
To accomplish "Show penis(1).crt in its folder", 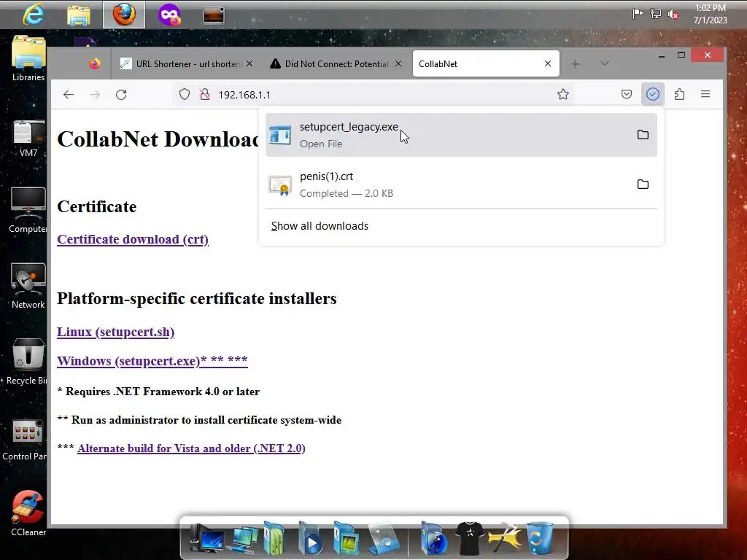I will 643,184.
